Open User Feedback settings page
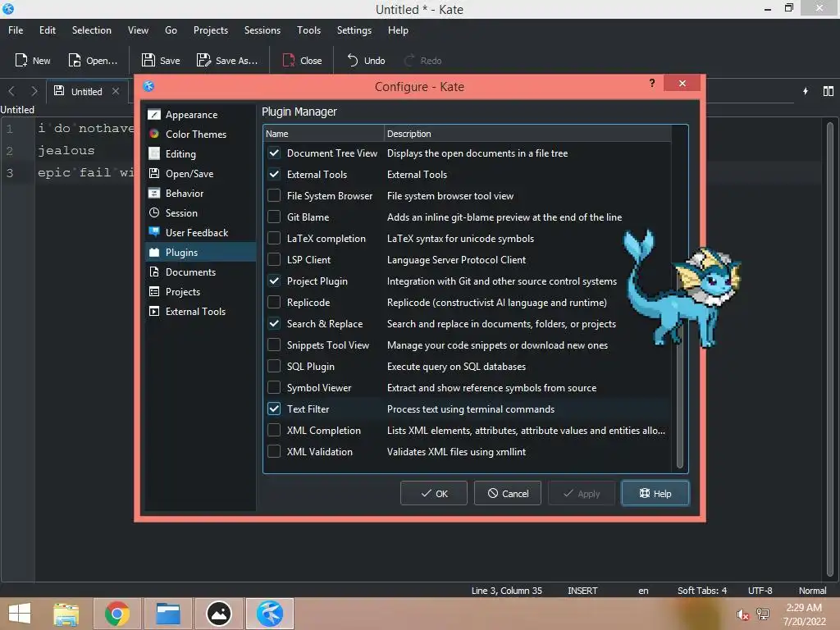 click(x=200, y=232)
